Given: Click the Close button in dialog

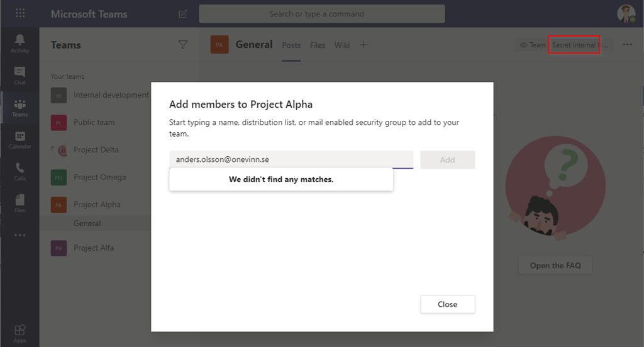Looking at the screenshot, I should tap(447, 304).
